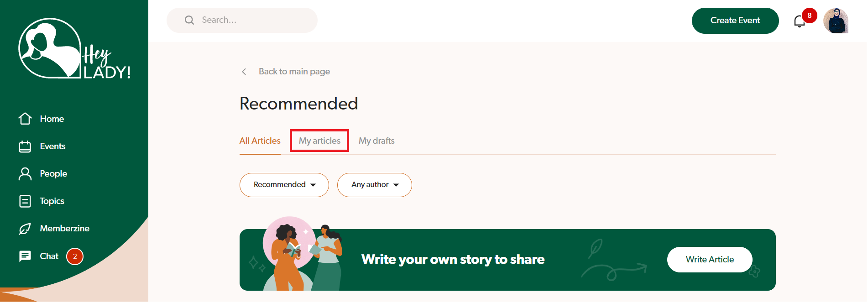
Task: Click the back arrow chevron
Action: [x=244, y=72]
